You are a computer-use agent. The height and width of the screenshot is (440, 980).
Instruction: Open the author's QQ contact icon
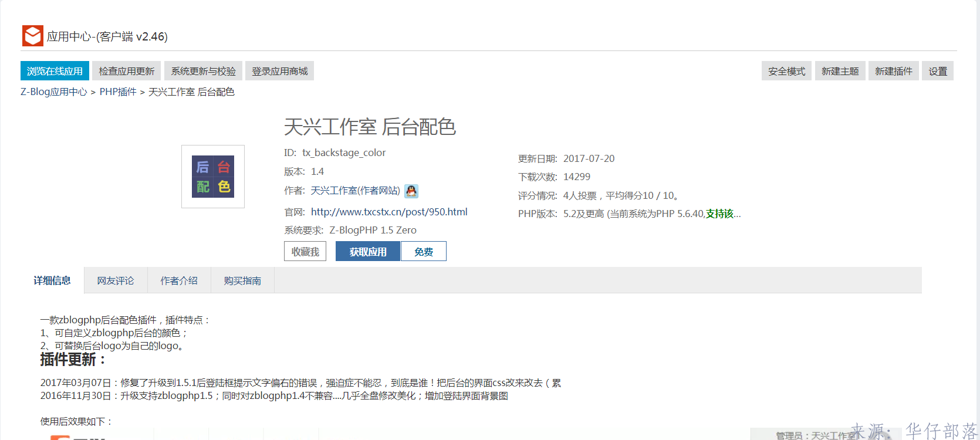(x=411, y=191)
